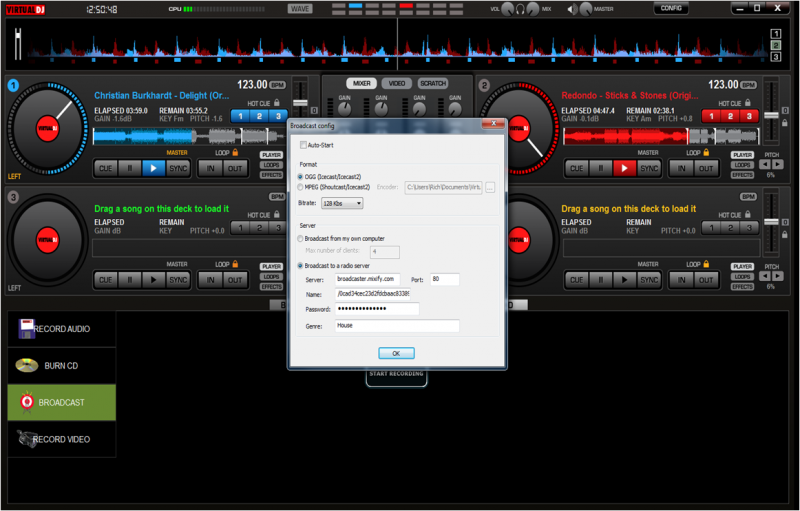Switch to the VIDEO mixer tab
The image size is (800, 511).
point(397,83)
